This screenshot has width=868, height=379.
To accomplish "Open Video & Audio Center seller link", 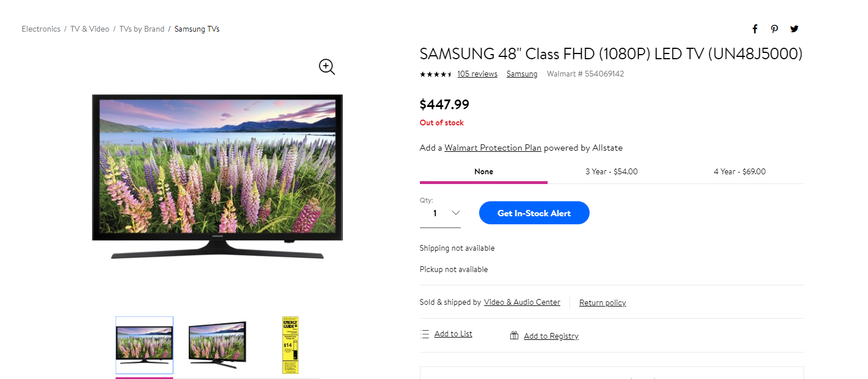I will point(522,303).
